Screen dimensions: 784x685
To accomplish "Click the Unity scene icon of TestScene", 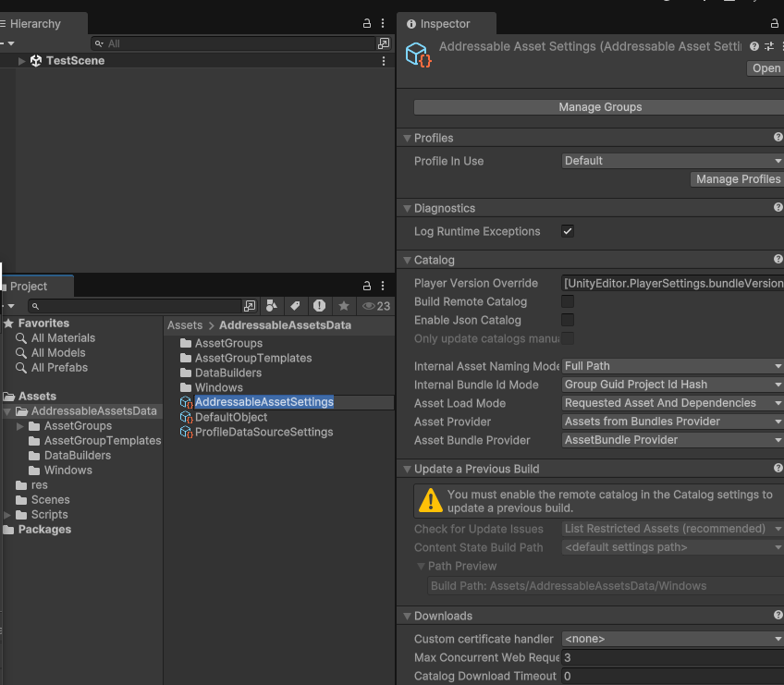I will pos(36,60).
